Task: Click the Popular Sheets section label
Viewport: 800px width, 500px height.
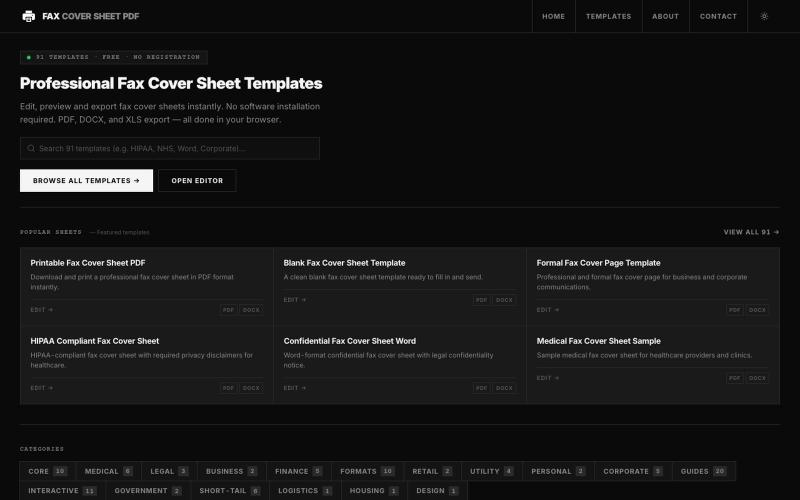Action: tap(51, 232)
